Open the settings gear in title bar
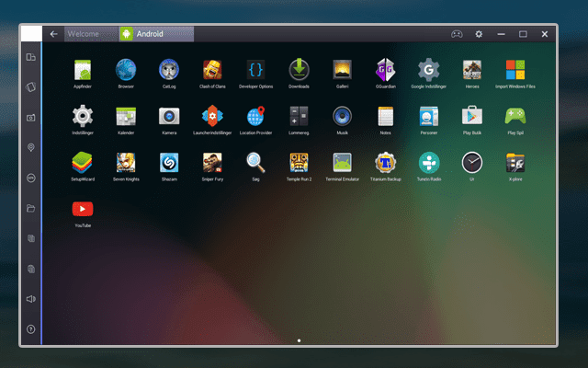The height and width of the screenshot is (368, 588). tap(479, 34)
